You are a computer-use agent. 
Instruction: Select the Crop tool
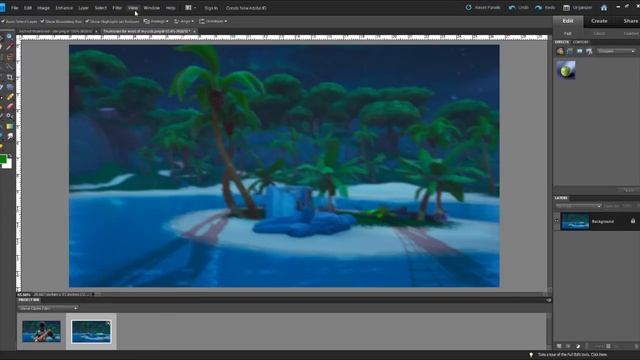[9, 77]
